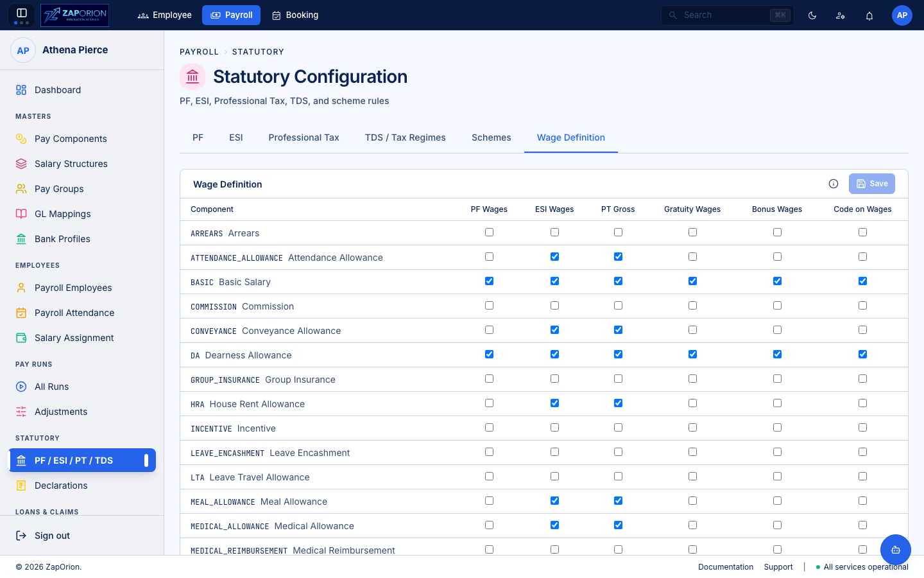
Task: Uncheck Code on Wages for Basic Salary
Action: pos(863,281)
